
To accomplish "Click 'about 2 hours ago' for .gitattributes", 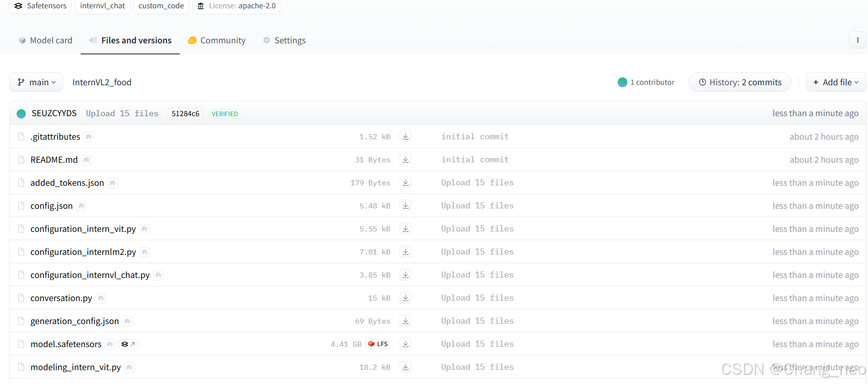I will tap(824, 136).
